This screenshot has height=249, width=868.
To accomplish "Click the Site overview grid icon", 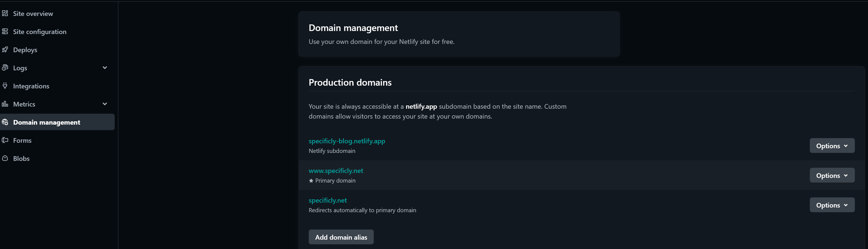I will point(5,13).
